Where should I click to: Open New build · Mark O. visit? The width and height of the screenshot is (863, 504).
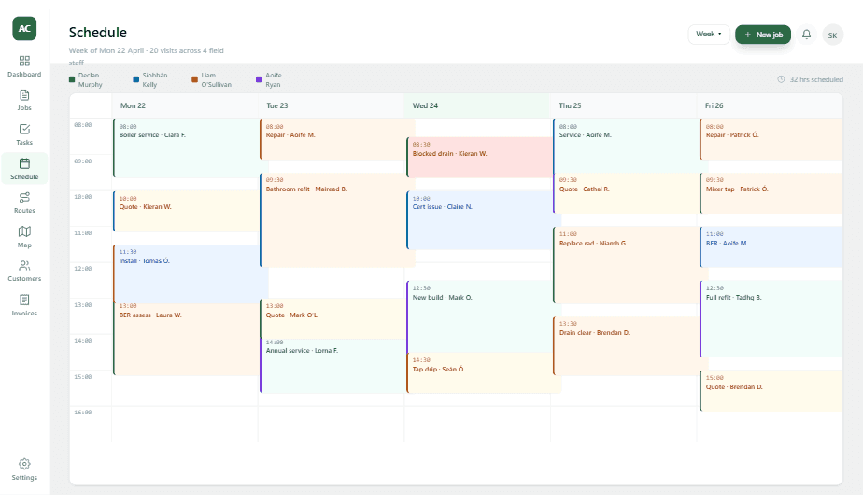pyautogui.click(x=479, y=317)
